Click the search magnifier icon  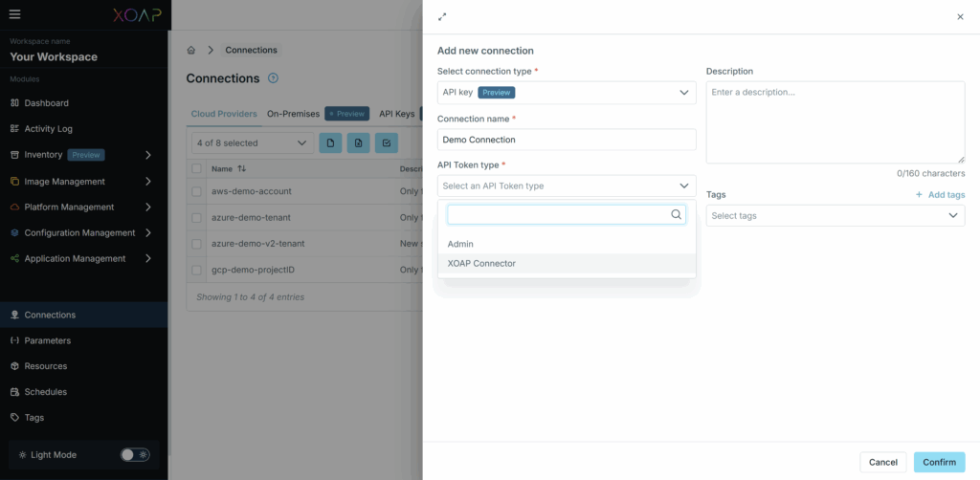click(x=676, y=214)
